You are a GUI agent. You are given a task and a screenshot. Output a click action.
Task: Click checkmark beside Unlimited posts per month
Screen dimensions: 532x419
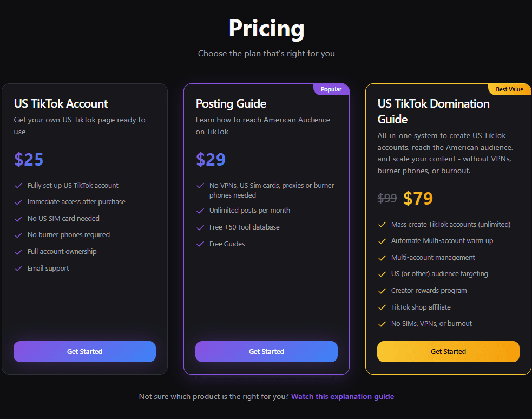coord(200,211)
